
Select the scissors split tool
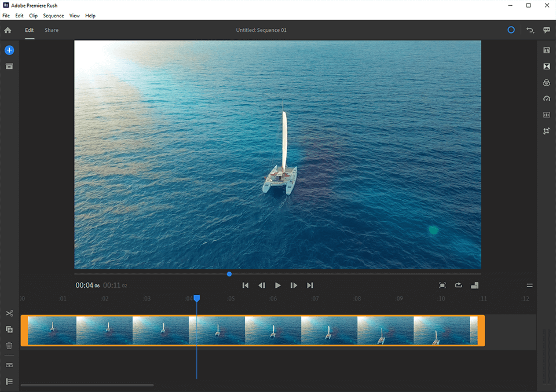(x=9, y=313)
